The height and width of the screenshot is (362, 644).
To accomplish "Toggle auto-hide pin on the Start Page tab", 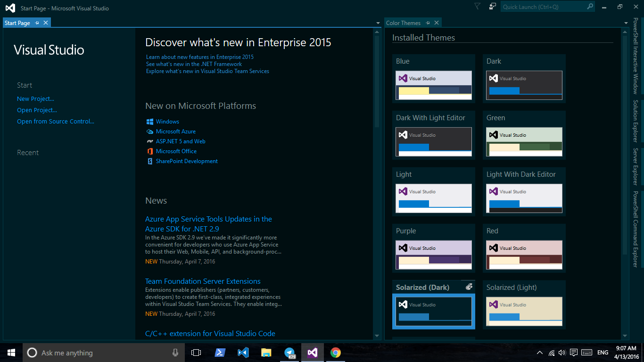I will pyautogui.click(x=37, y=23).
